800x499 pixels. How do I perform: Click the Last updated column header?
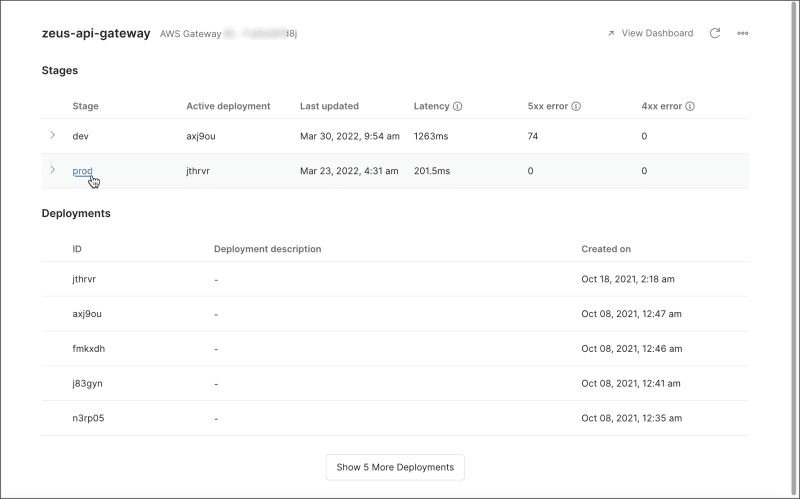coord(329,106)
